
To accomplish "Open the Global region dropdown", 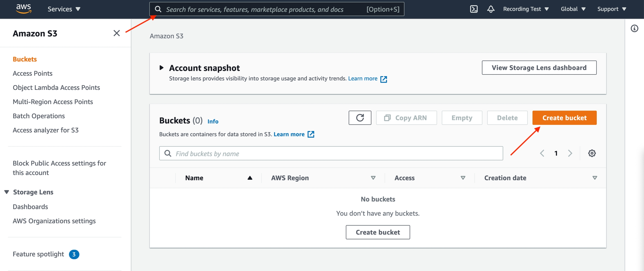I will click(573, 9).
